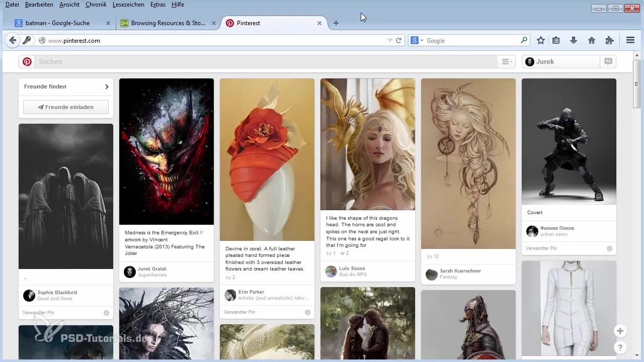Click the page vertical scrollbar thumb
This screenshot has height=362, width=644.
(636, 84)
